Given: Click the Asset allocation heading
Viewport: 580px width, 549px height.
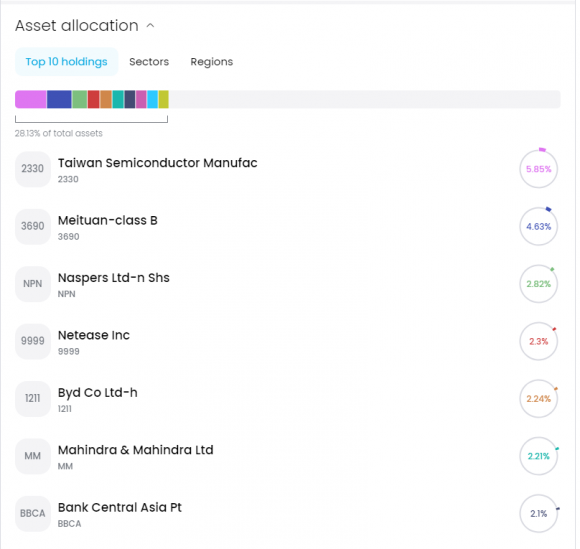Looking at the screenshot, I should coord(77,26).
